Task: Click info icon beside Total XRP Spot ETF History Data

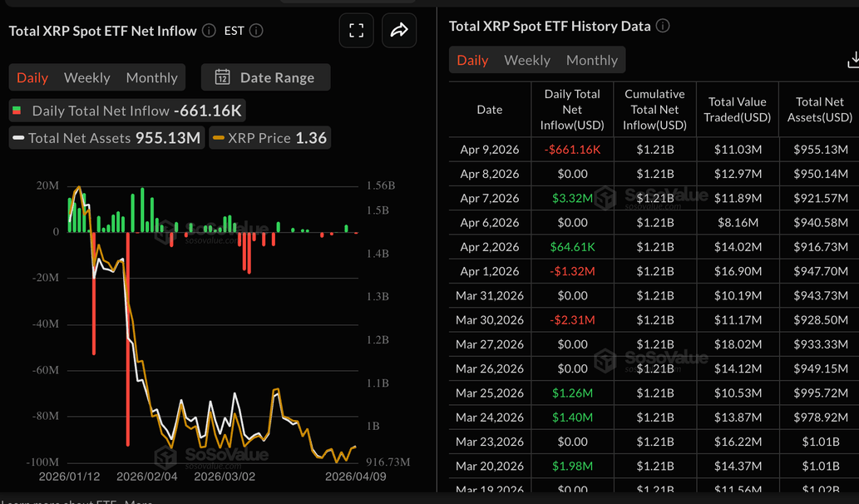Action: [x=663, y=26]
